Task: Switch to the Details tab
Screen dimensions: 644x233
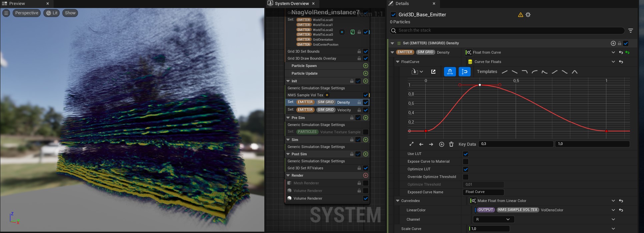Action: click(x=402, y=3)
